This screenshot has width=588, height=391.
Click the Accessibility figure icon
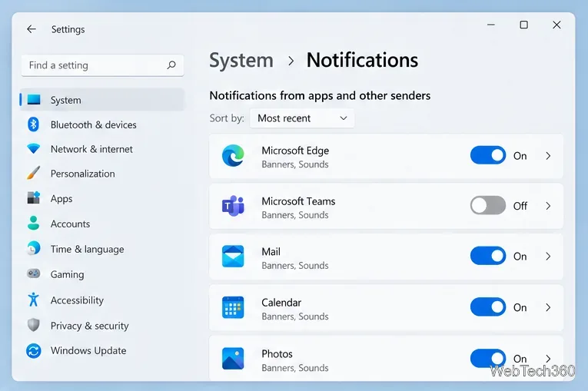(x=33, y=299)
